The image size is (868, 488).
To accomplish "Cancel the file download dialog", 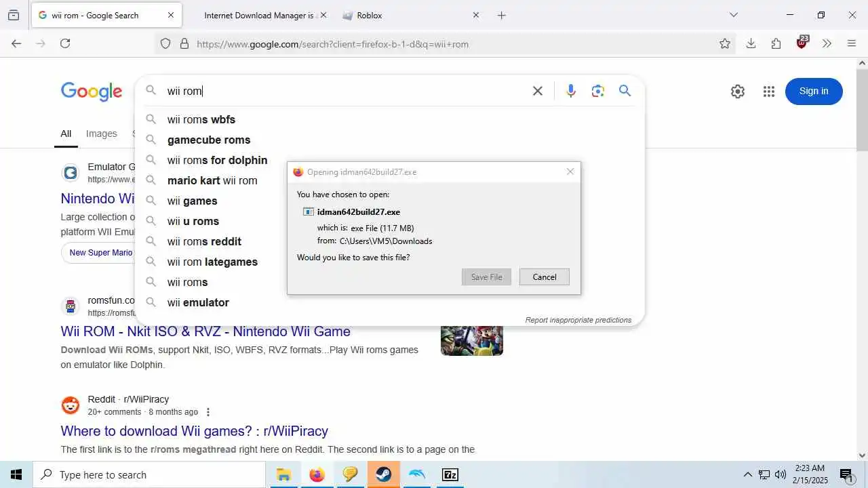I will [x=545, y=277].
